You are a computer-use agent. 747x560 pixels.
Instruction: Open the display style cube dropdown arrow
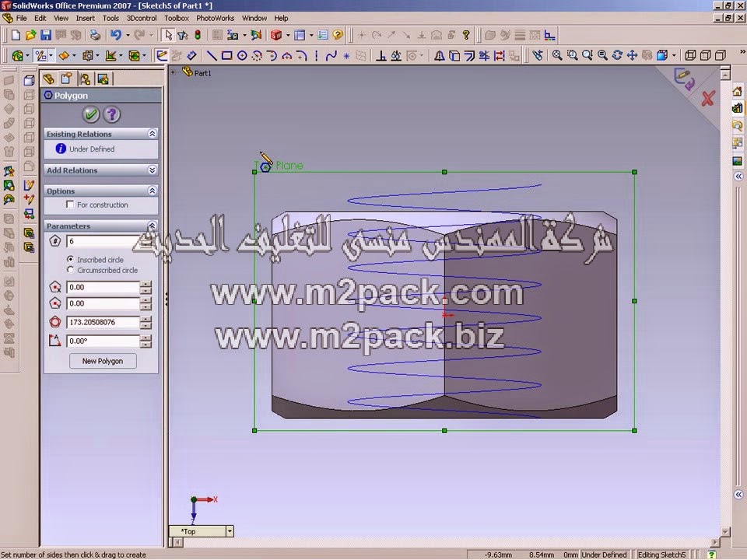pos(674,56)
